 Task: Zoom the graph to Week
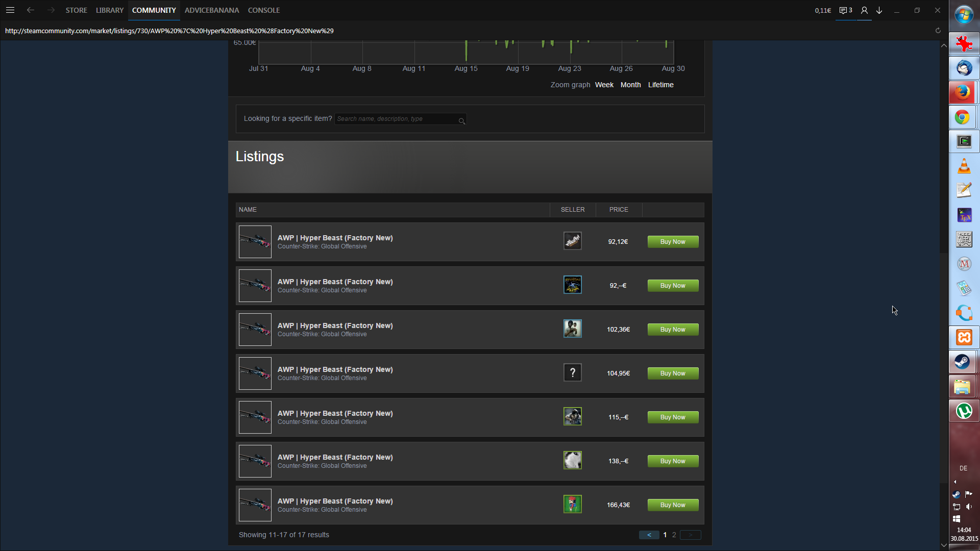(x=604, y=85)
